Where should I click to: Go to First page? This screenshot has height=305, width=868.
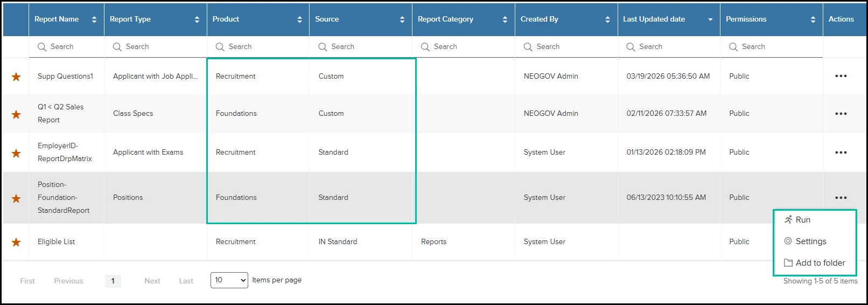[27, 281]
